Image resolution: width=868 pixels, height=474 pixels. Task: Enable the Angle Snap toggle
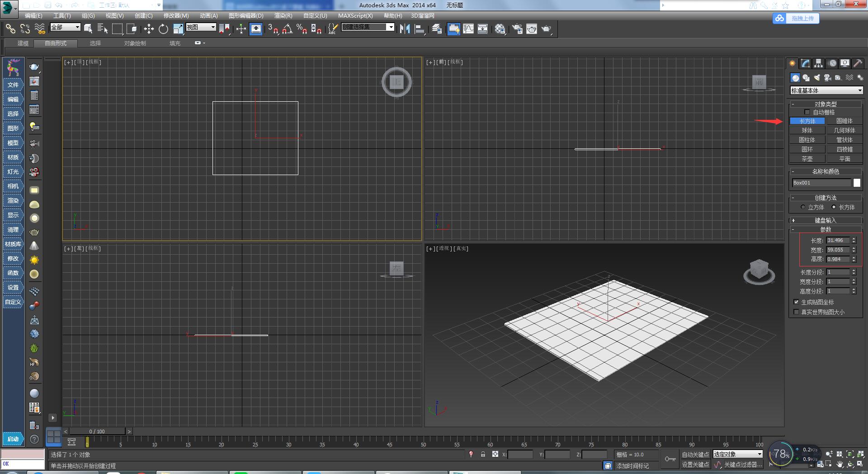[x=286, y=29]
